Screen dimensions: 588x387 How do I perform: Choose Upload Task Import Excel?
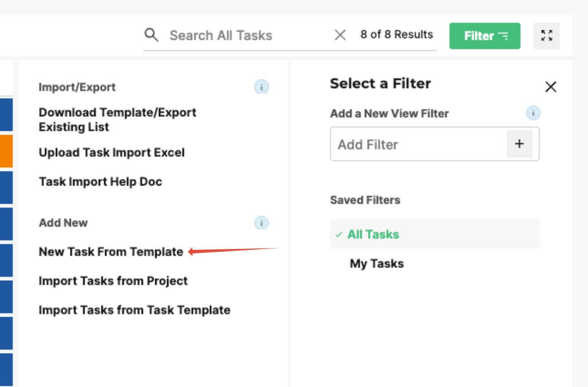click(x=112, y=153)
